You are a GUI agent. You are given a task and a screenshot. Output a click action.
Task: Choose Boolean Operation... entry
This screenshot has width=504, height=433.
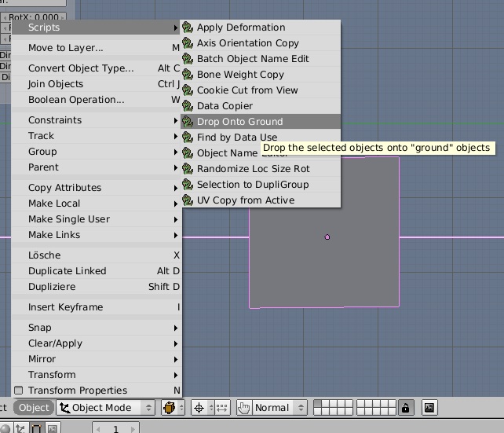coord(97,100)
